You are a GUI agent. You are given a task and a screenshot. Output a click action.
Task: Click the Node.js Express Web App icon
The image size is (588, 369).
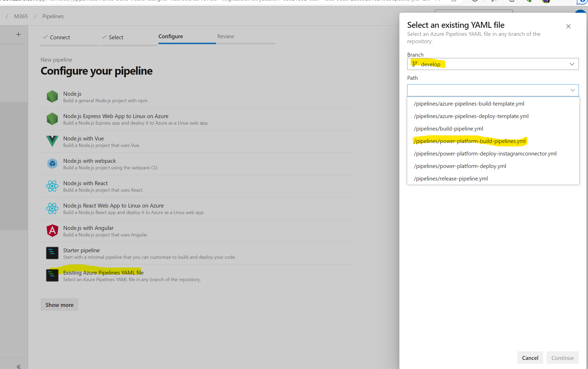[52, 119]
